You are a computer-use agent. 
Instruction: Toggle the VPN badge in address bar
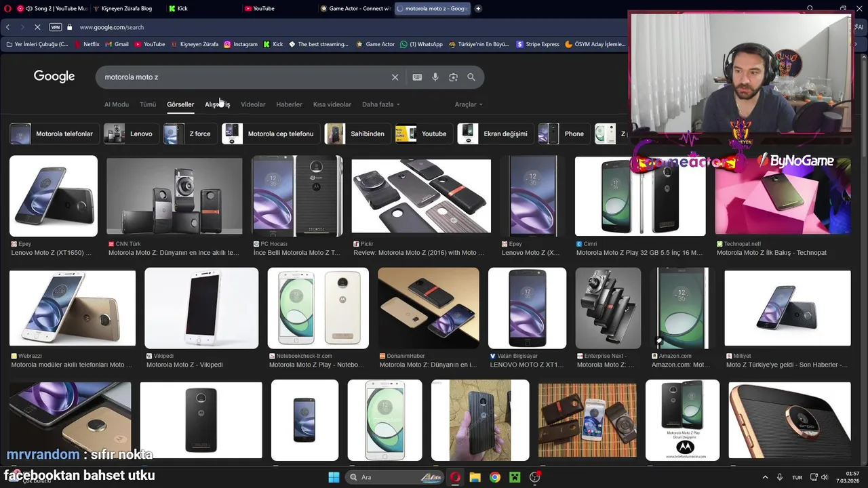tap(56, 27)
